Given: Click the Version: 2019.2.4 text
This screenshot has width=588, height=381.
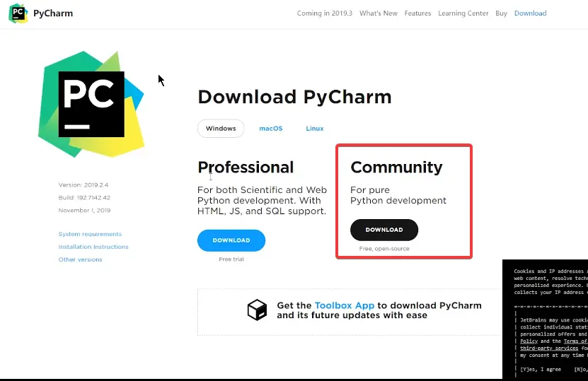Looking at the screenshot, I should [83, 185].
